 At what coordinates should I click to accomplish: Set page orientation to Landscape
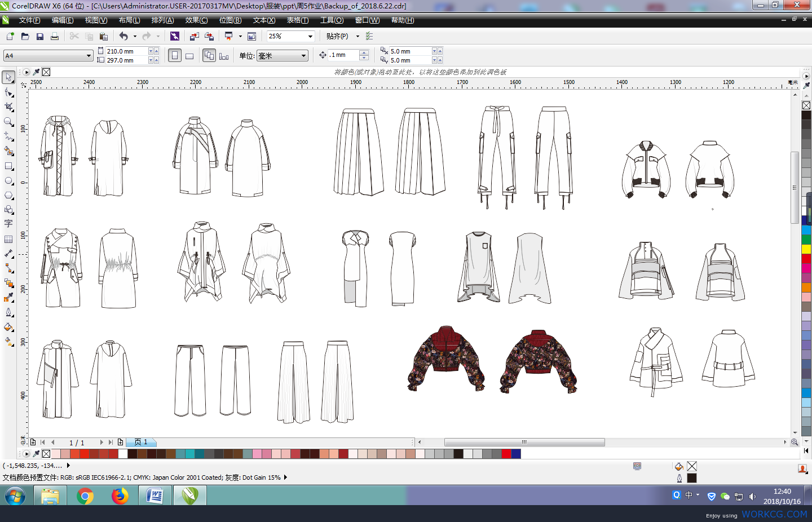(189, 56)
